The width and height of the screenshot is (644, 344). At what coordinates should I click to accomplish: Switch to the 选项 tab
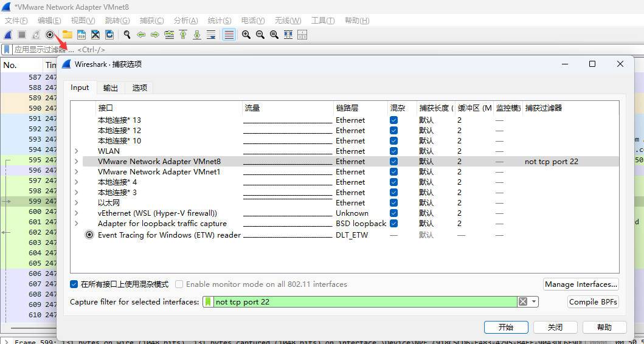click(x=139, y=88)
